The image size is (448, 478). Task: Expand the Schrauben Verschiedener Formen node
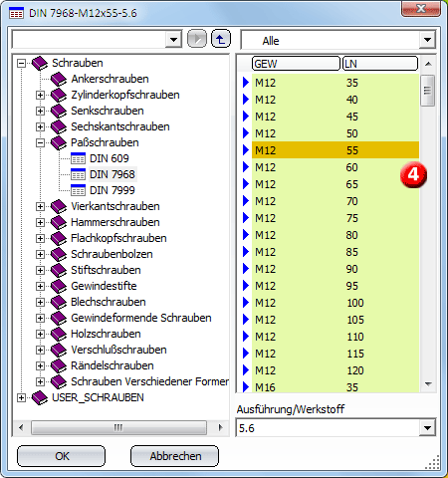[x=40, y=381]
